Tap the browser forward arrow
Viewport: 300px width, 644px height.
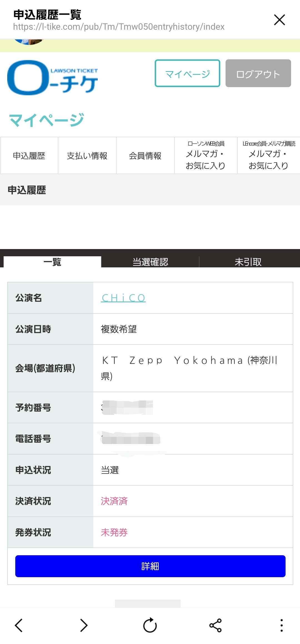(x=84, y=625)
